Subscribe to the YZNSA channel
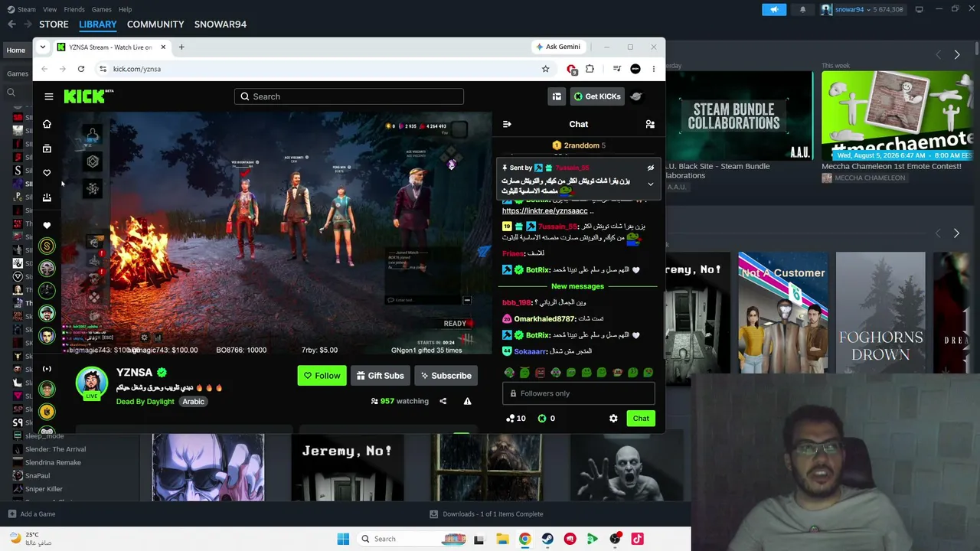This screenshot has width=980, height=551. coord(446,376)
